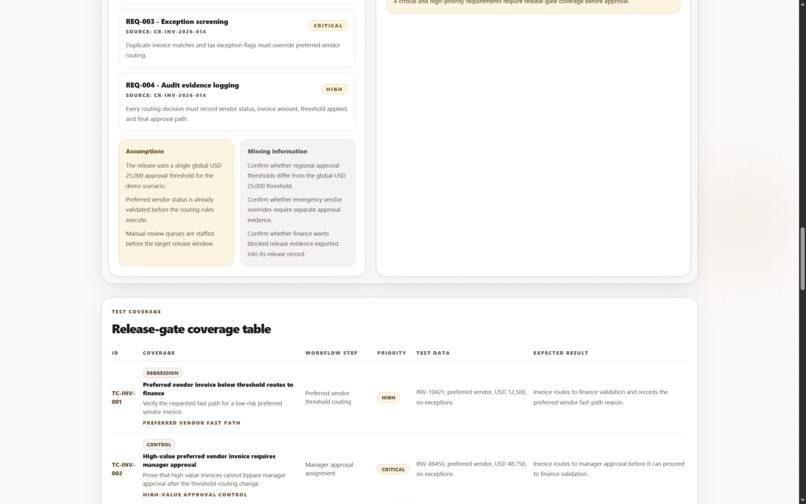Click the 'regional approval thresholds differ' item
806x504 pixels.
tap(296, 176)
